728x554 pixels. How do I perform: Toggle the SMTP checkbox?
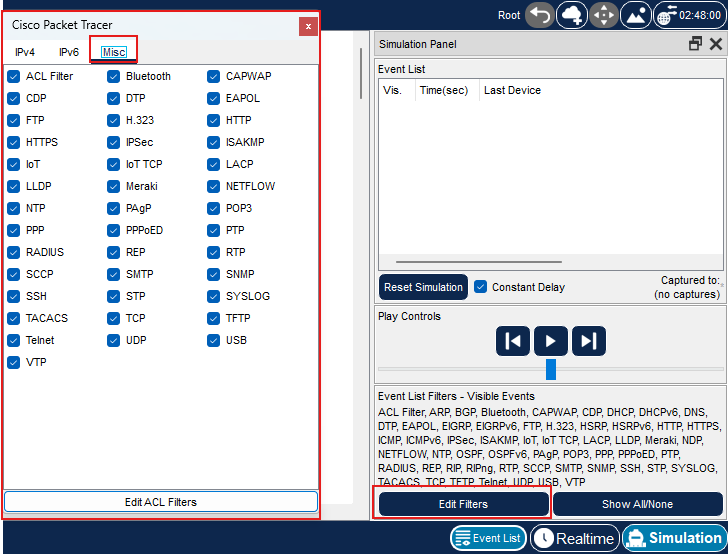click(x=113, y=274)
